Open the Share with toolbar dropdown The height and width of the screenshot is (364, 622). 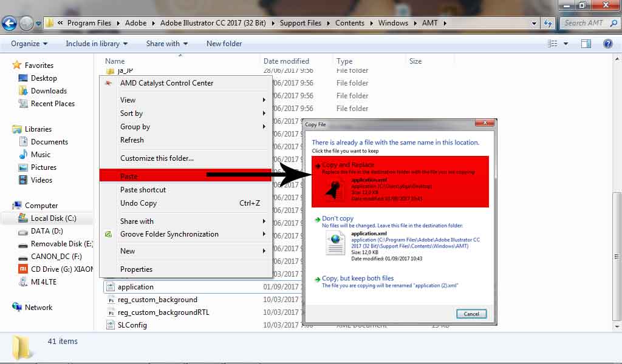[x=166, y=44]
